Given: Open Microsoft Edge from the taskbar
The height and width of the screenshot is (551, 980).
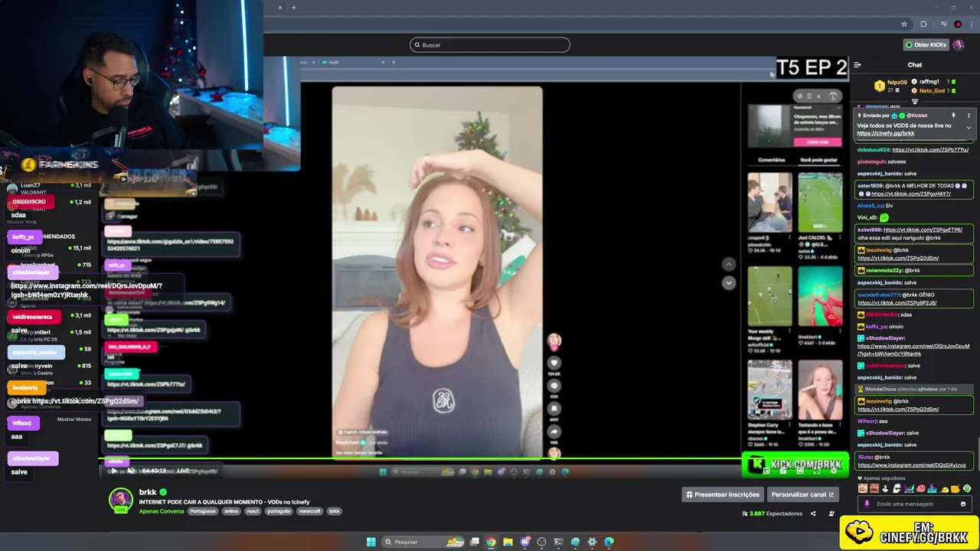Looking at the screenshot, I should point(609,542).
